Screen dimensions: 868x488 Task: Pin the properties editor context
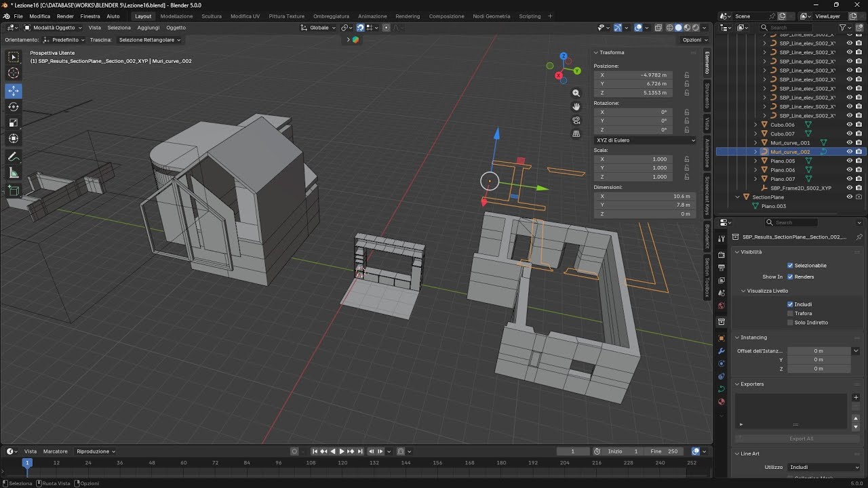(859, 237)
